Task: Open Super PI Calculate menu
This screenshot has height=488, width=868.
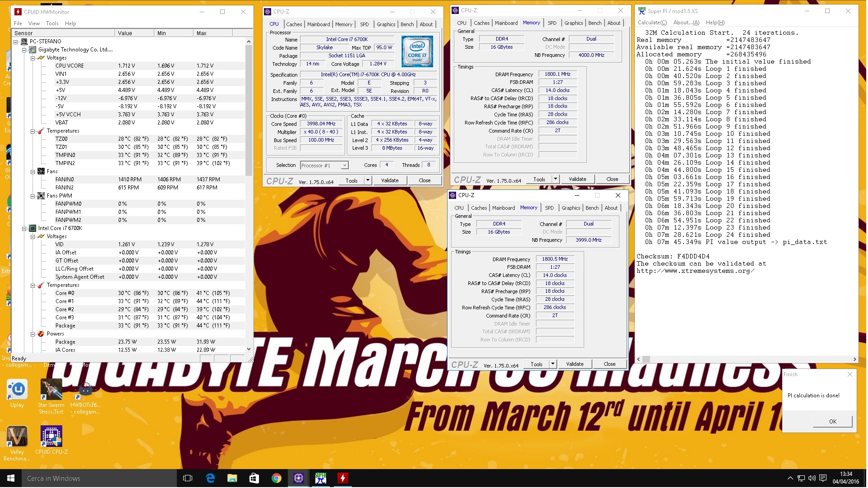Action: pyautogui.click(x=652, y=23)
